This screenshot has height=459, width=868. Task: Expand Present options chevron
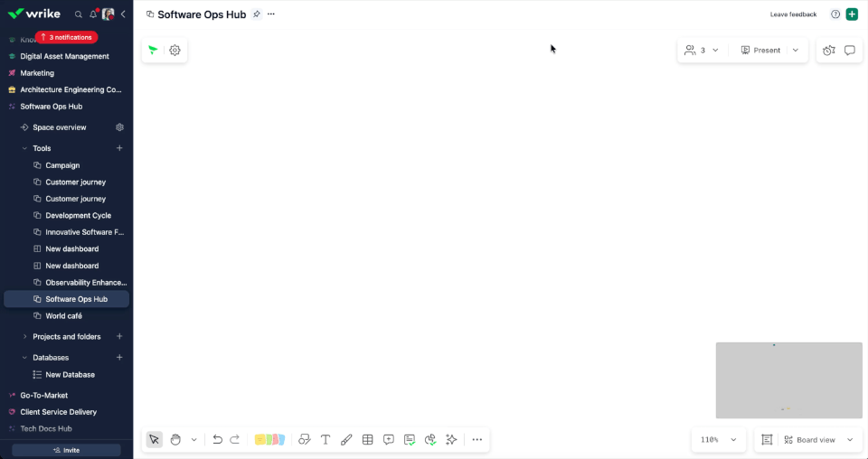pos(796,51)
